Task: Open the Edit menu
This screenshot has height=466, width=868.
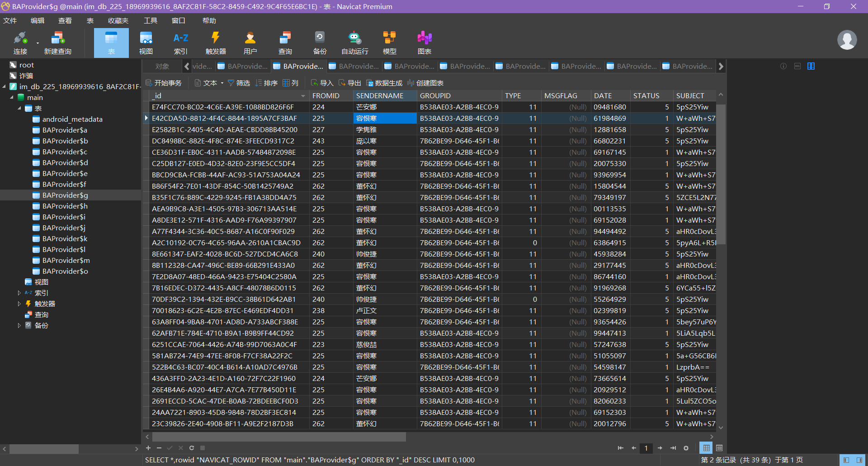Action: click(38, 21)
